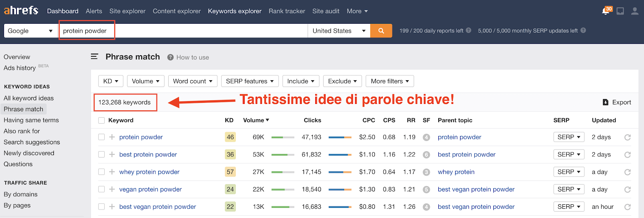Image resolution: width=644 pixels, height=218 pixels.
Task: Sort by the Volume column header
Action: (x=256, y=120)
